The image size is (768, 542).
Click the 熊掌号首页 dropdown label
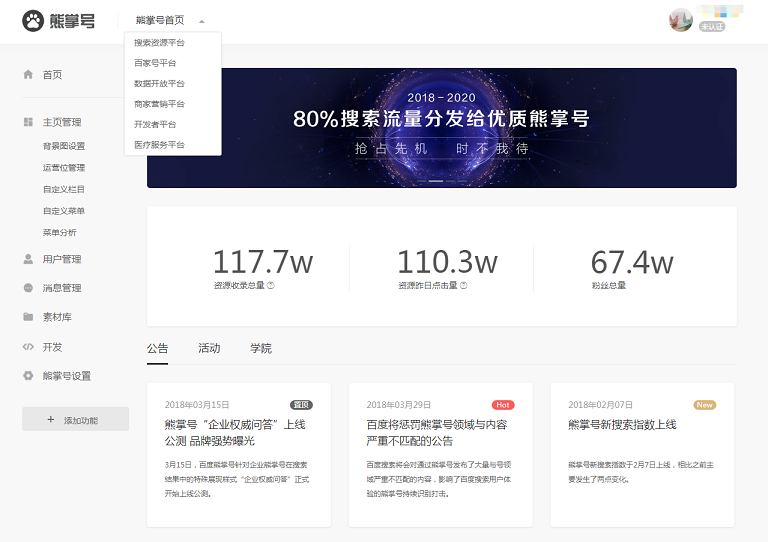coord(160,20)
